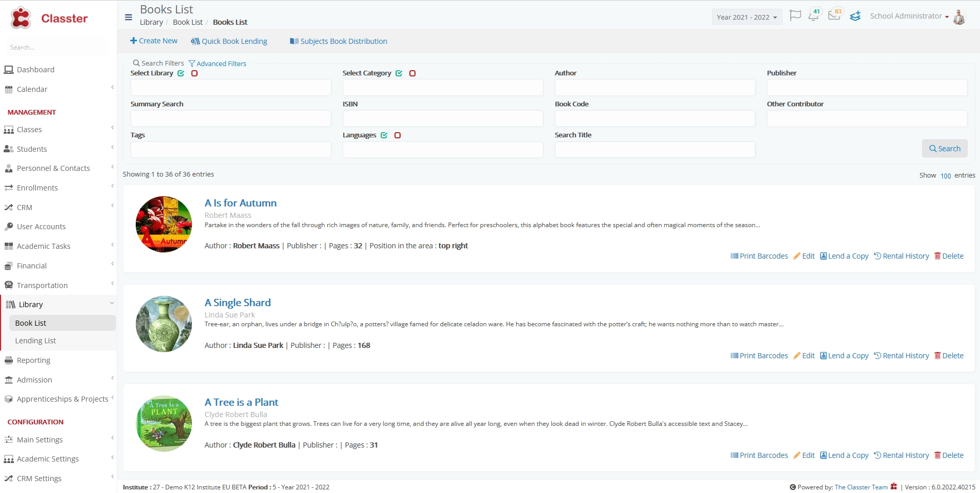Select all libraries with green check icon

[x=181, y=73]
